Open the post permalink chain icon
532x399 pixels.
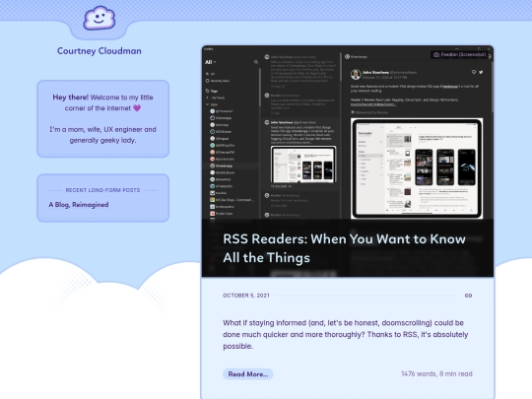(x=468, y=296)
